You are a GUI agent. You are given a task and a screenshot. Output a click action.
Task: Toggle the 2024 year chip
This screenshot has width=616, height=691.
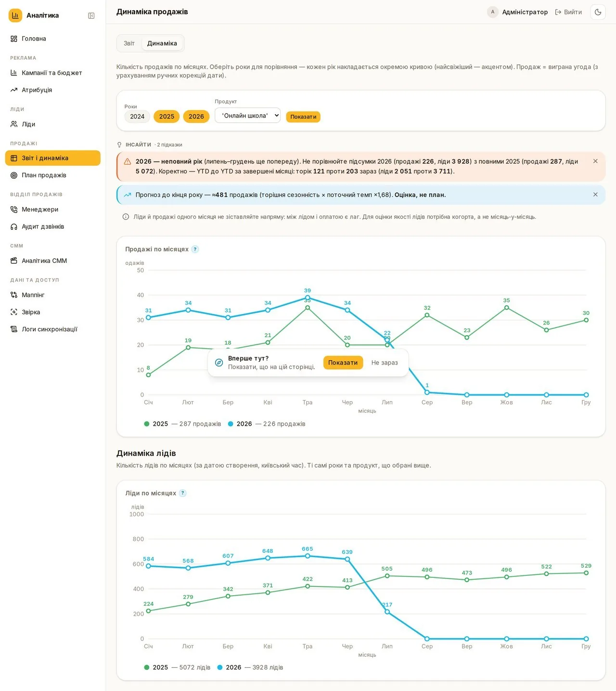(137, 117)
